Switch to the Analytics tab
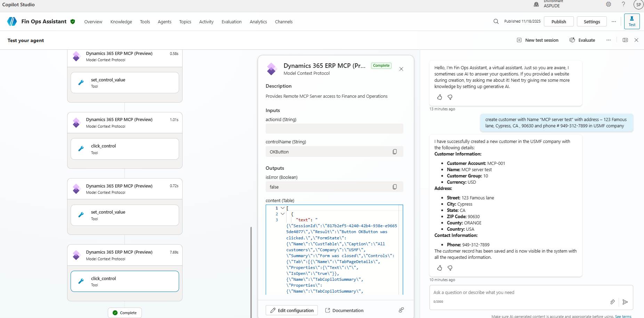This screenshot has height=318, width=644. coord(258,22)
